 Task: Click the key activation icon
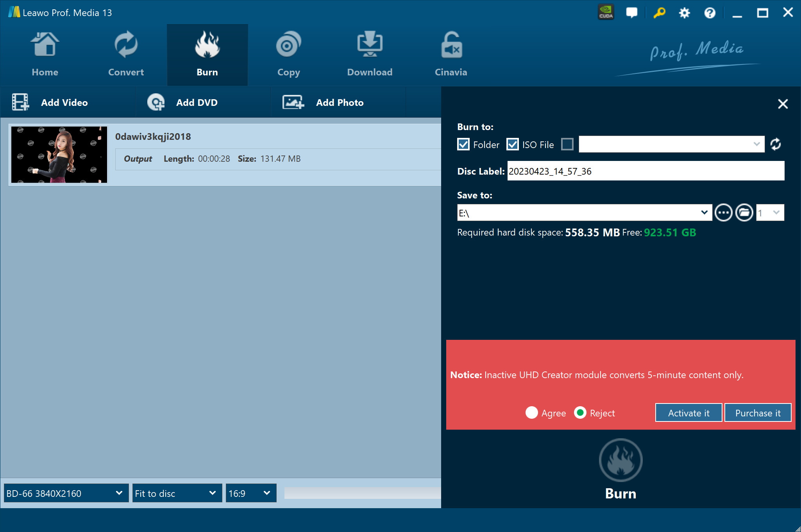(659, 12)
